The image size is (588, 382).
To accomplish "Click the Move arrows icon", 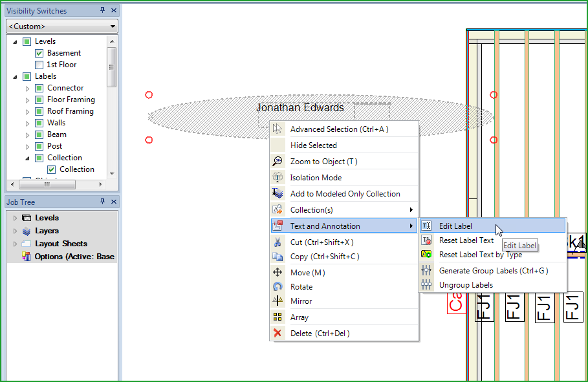I will pyautogui.click(x=278, y=273).
